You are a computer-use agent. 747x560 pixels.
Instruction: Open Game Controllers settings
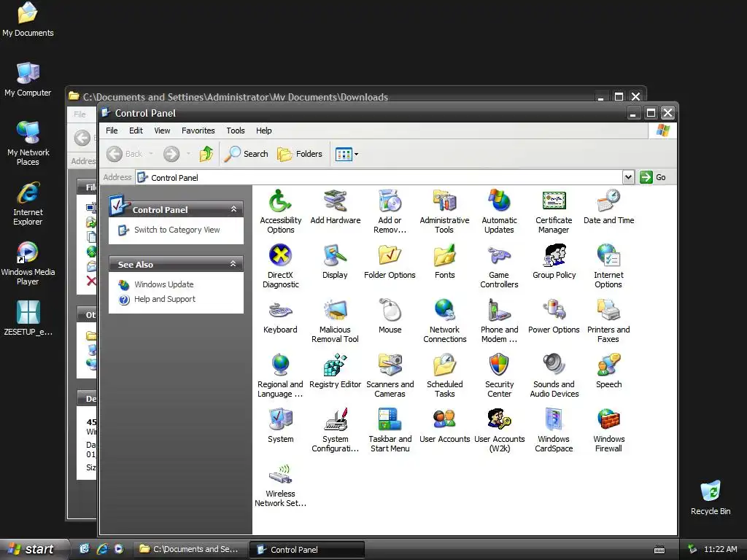tap(499, 266)
